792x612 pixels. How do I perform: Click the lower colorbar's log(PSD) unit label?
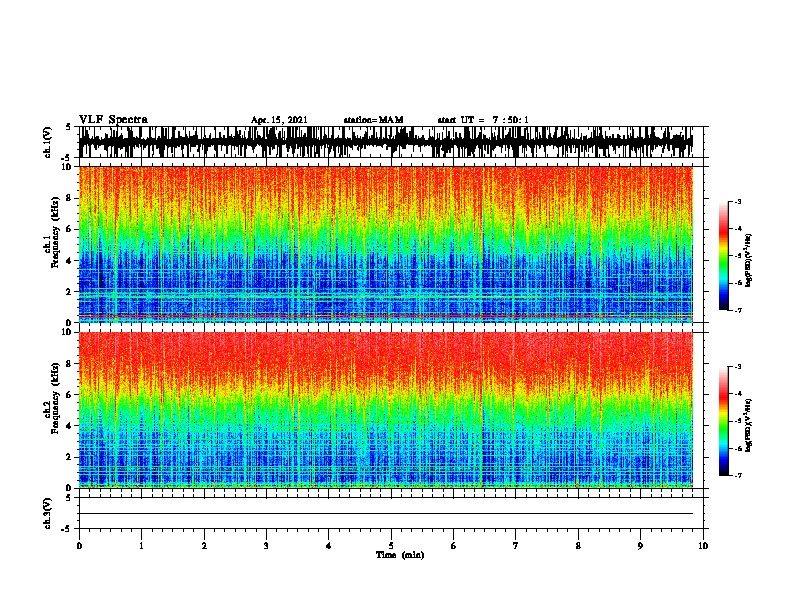click(748, 425)
